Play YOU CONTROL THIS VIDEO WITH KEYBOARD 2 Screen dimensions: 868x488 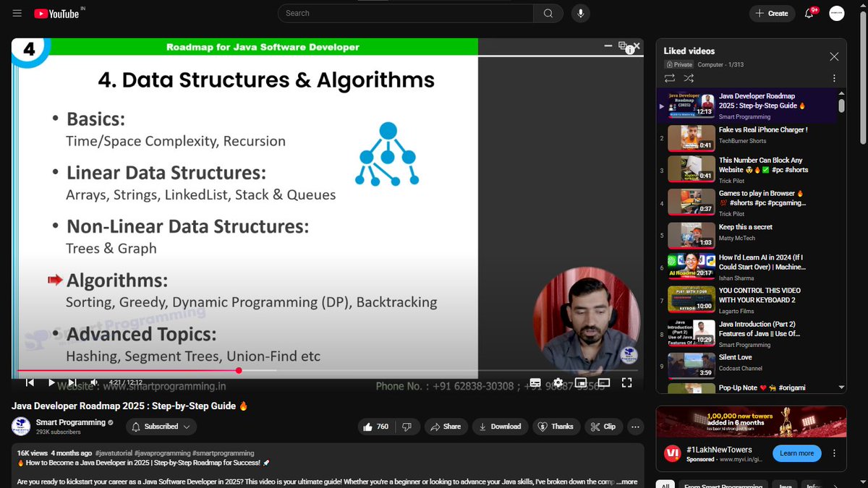[746, 299]
